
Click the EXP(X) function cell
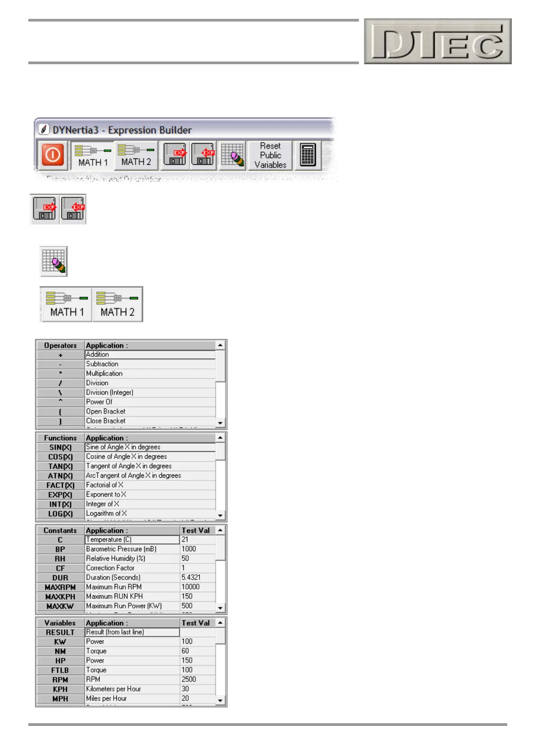coord(60,495)
